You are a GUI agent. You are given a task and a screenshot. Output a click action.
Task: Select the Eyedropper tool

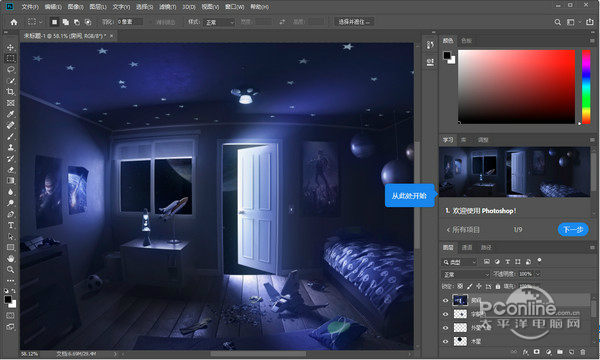(x=10, y=114)
